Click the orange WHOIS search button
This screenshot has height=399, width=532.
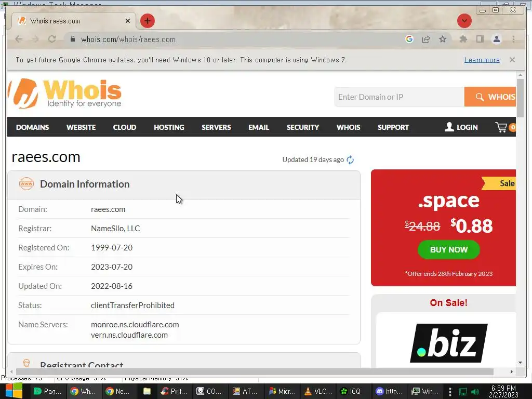point(490,97)
